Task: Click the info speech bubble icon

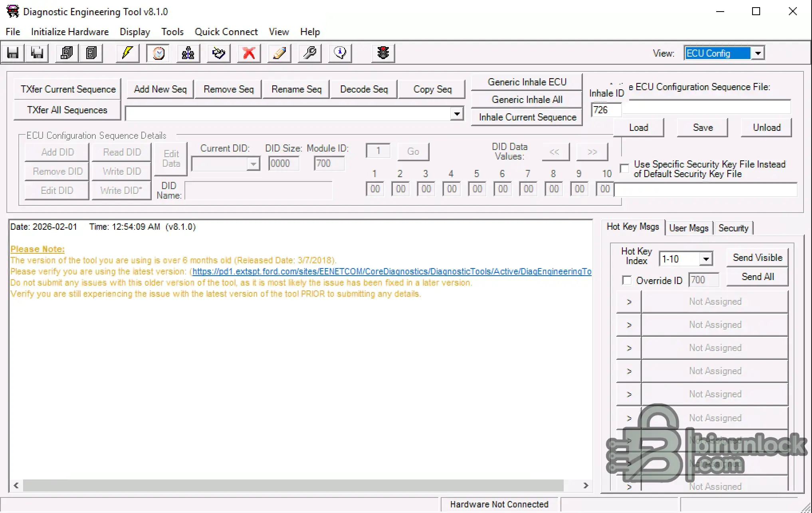Action: coord(340,53)
